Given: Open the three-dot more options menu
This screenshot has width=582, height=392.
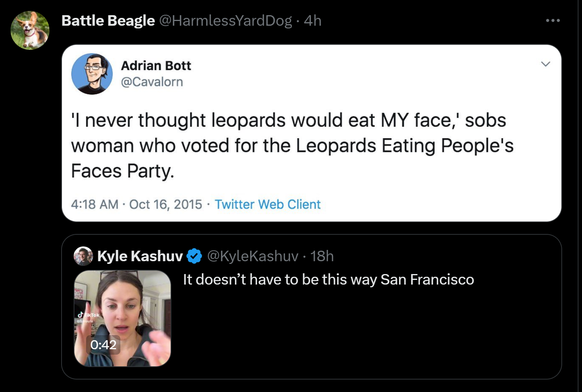Looking at the screenshot, I should pyautogui.click(x=553, y=21).
